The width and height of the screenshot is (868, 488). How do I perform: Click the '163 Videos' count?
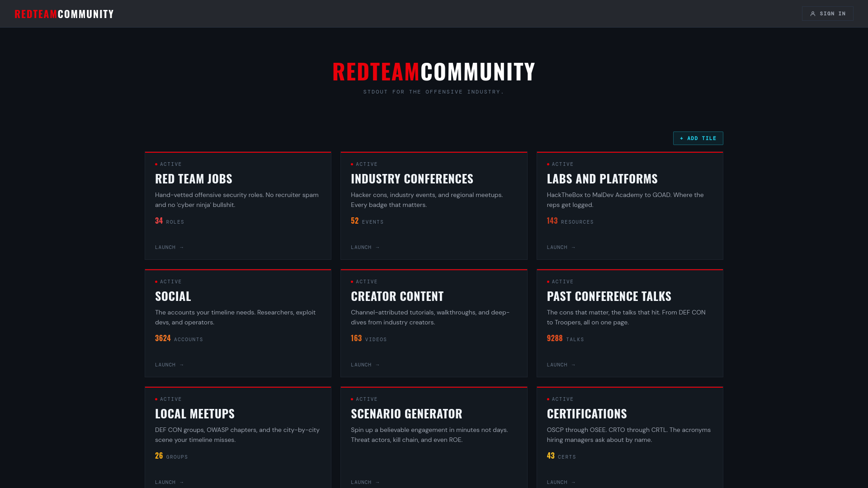click(x=369, y=339)
